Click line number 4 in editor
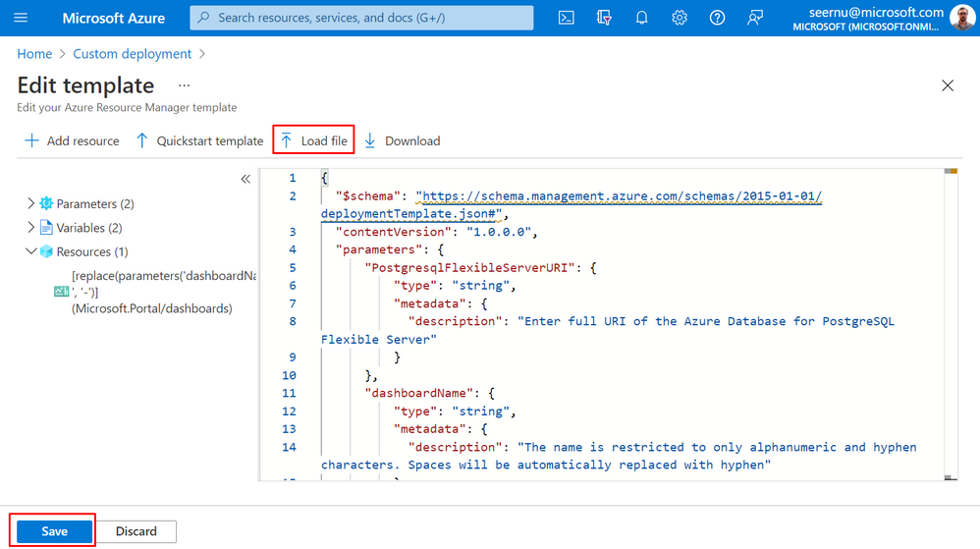 (292, 249)
